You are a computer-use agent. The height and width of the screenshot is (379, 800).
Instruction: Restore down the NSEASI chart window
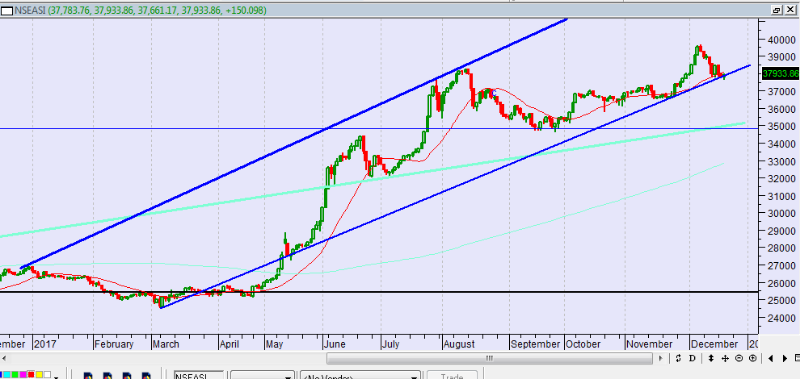(777, 10)
